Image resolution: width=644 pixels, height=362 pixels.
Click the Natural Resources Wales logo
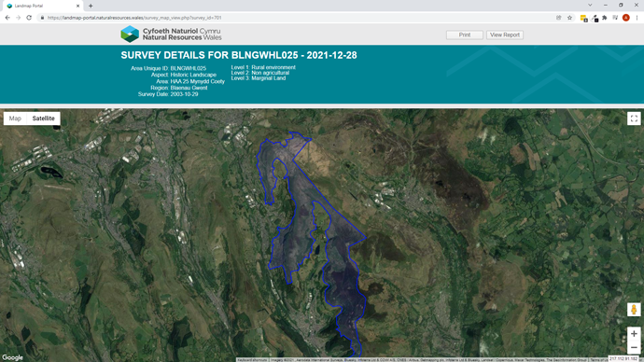coord(171,35)
